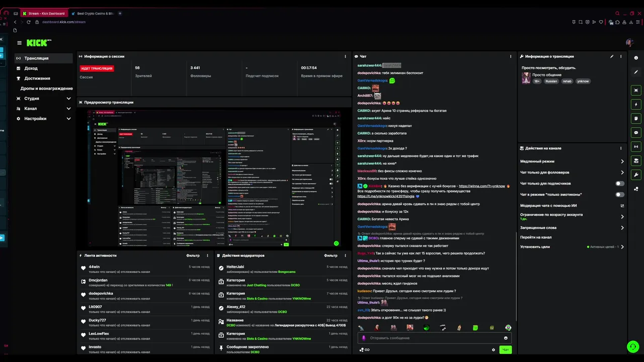Open Установить цели arrow
Image resolution: width=644 pixels, height=362 pixels.
click(x=622, y=247)
